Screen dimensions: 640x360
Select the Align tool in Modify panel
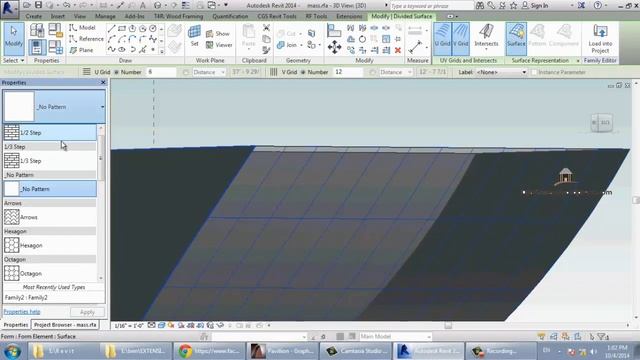coord(334,31)
